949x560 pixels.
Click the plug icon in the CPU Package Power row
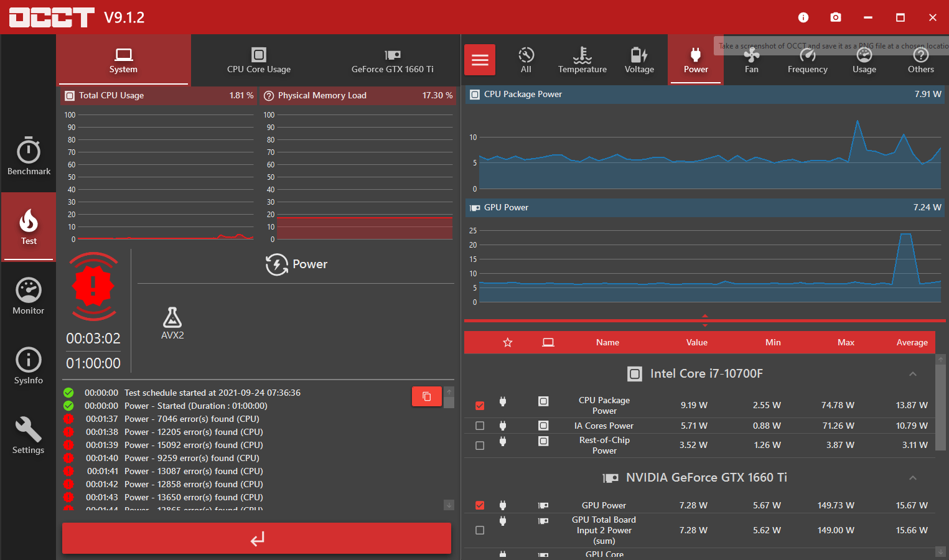[503, 401]
